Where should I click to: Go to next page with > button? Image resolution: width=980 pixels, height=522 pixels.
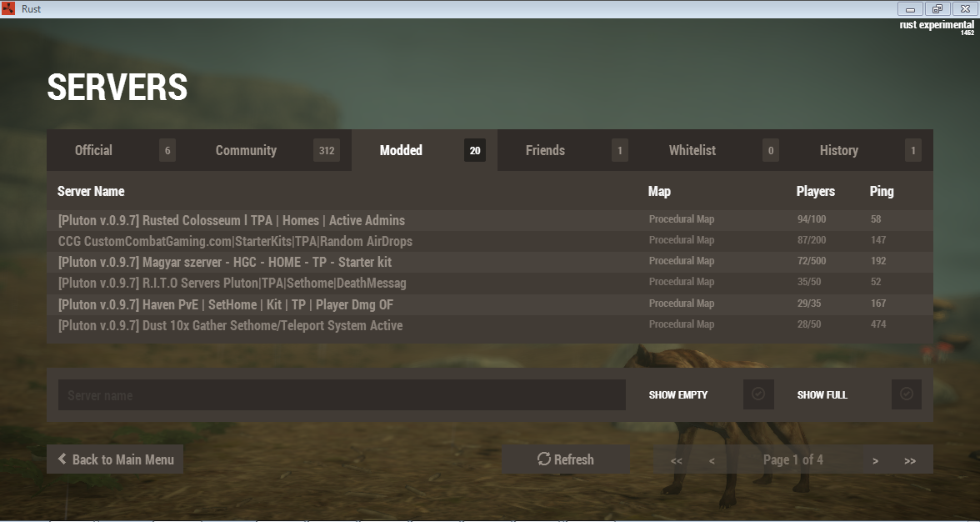tap(875, 461)
